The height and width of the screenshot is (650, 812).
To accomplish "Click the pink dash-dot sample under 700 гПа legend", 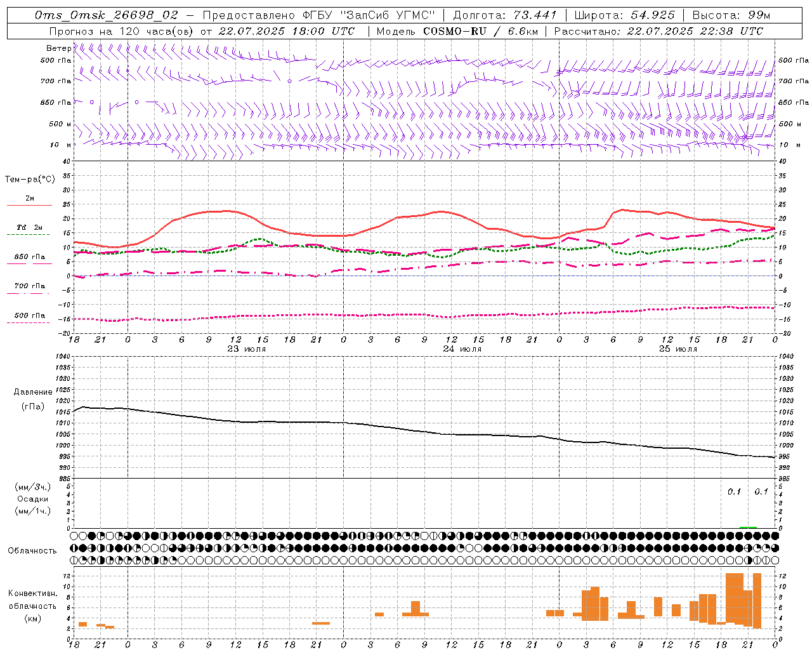I will point(28,293).
